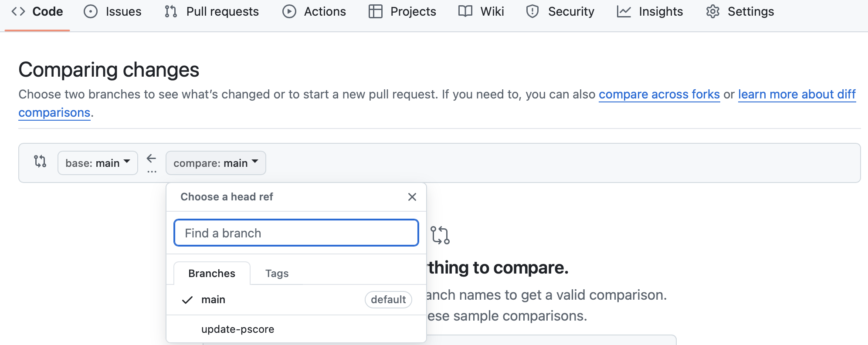The width and height of the screenshot is (868, 345).
Task: Click the Actions play icon
Action: click(x=289, y=11)
